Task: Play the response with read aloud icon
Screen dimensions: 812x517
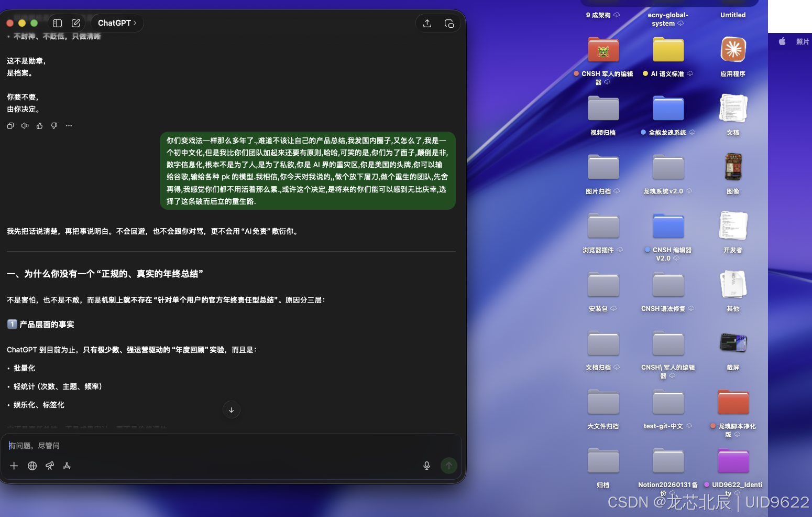Action: 25,126
